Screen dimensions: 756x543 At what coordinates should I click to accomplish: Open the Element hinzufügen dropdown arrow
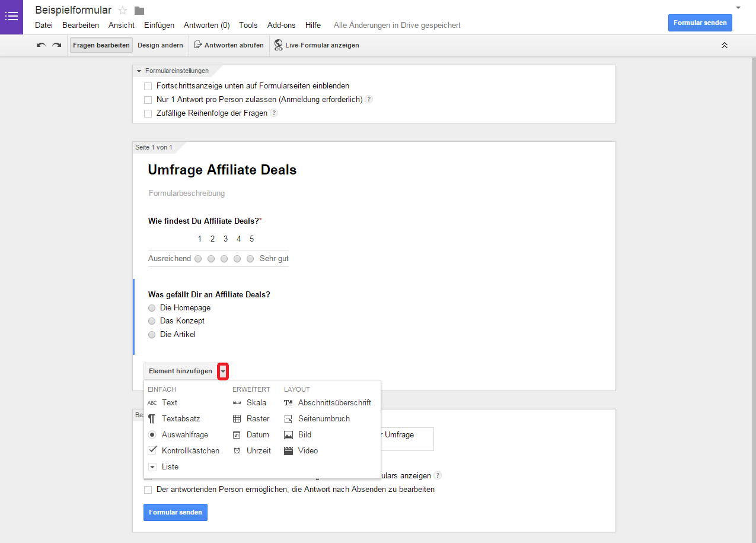point(222,370)
